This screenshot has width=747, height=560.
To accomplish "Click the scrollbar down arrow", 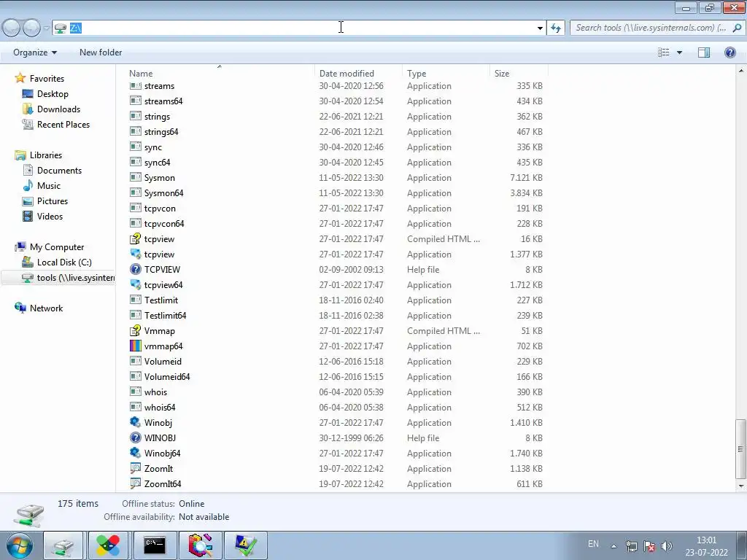I will coord(741,486).
